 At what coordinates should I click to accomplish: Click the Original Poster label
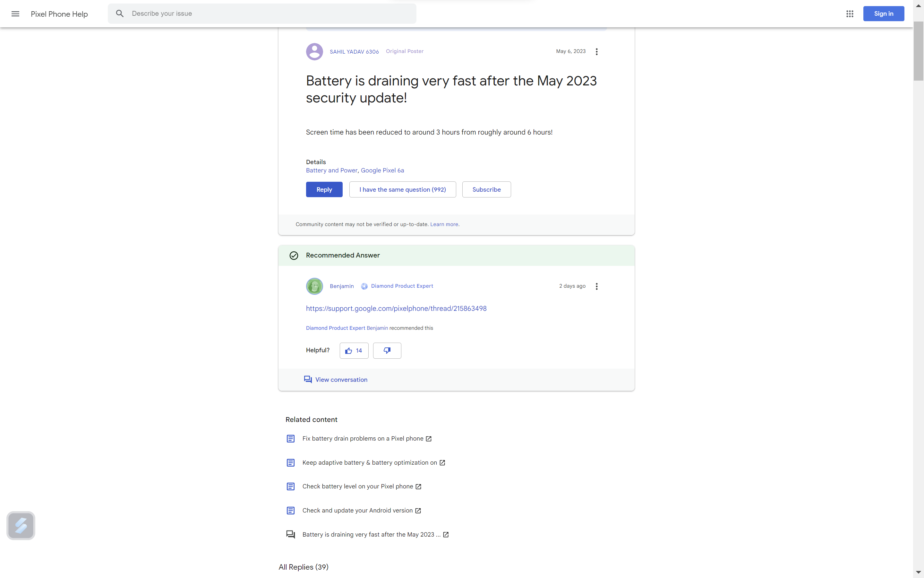[405, 51]
